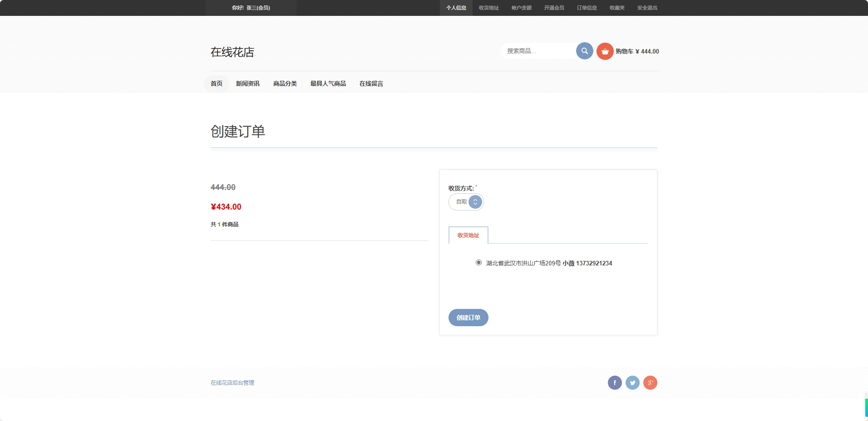Click the Google+ icon in footer

pos(651,382)
